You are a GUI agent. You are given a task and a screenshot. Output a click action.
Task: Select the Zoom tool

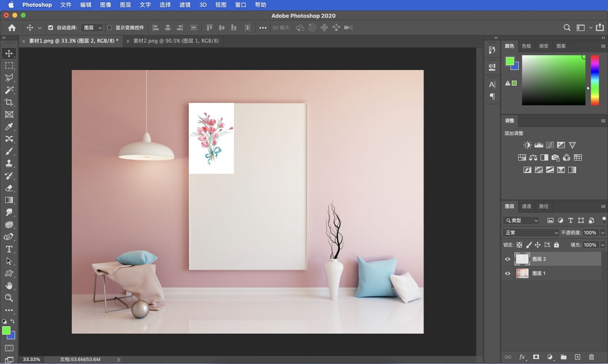[9, 298]
